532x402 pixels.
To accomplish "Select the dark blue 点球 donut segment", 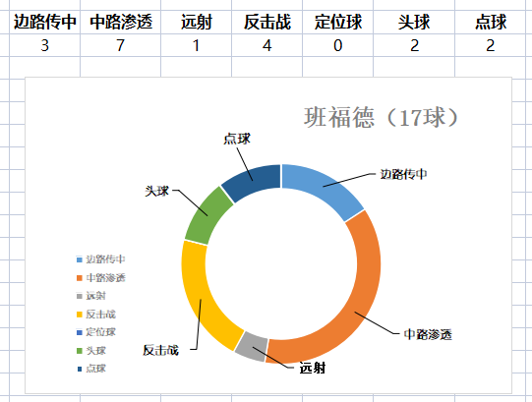I will coord(253,181).
